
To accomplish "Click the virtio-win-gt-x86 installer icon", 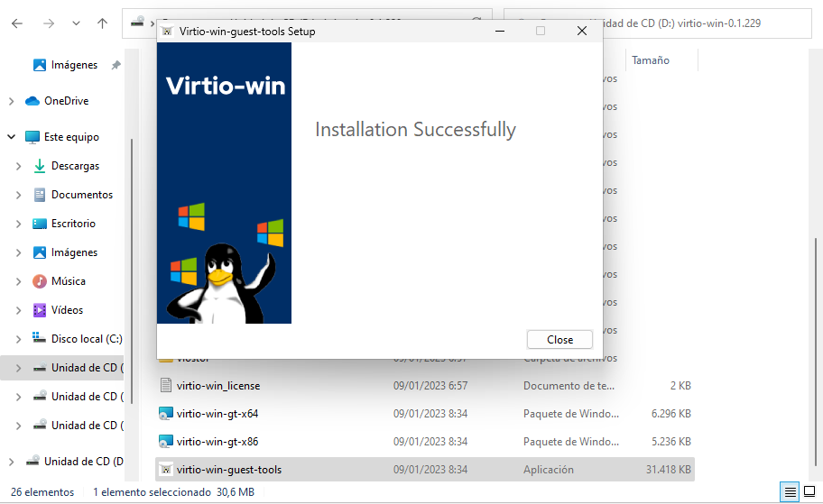I will point(165,442).
